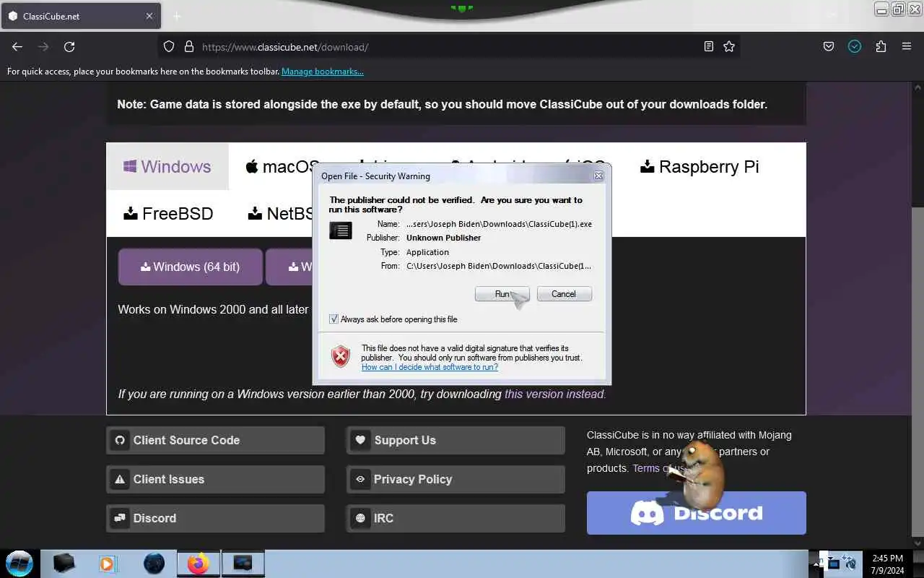Screen dimensions: 924x578
Task: Select the Raspberry Pi platform tab
Action: [x=699, y=167]
